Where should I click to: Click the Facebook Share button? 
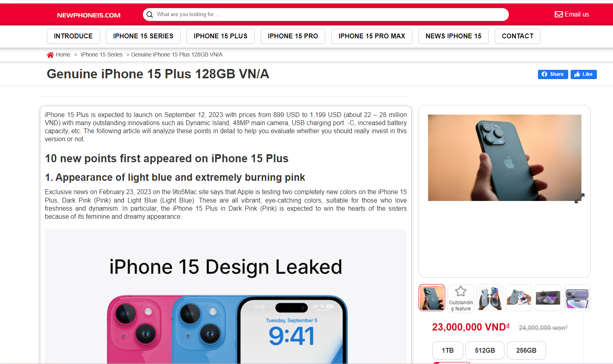pyautogui.click(x=553, y=74)
